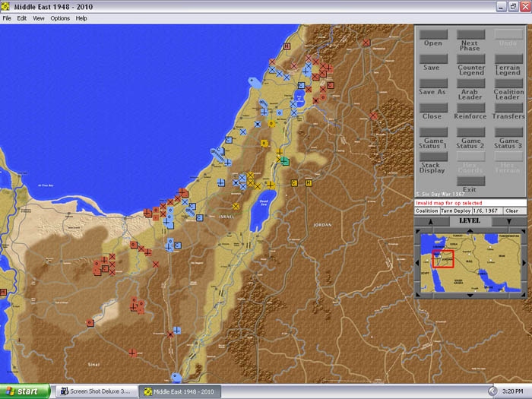This screenshot has height=399, width=532.
Task: Click the date field 1/6, 1967
Action: click(x=487, y=211)
